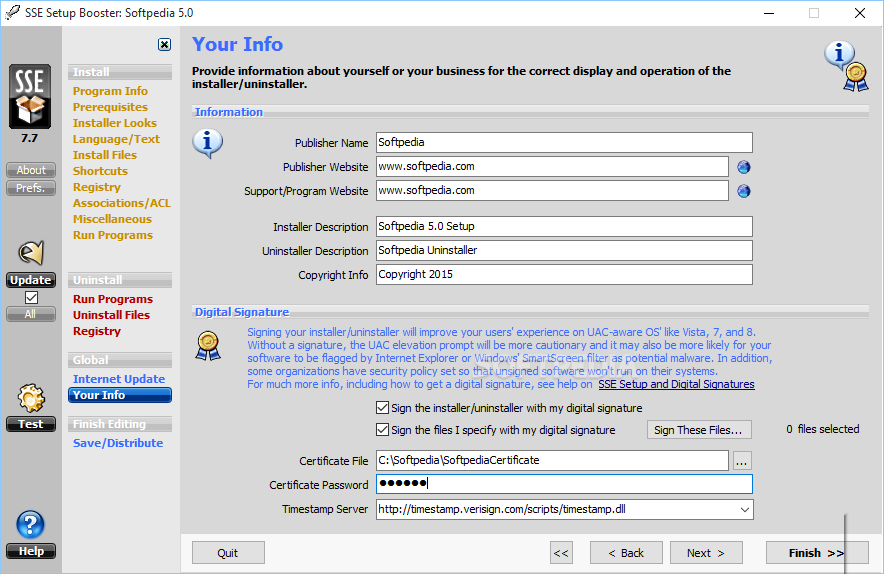Image resolution: width=884 pixels, height=574 pixels.
Task: Open the Installer Looks section
Action: 114,123
